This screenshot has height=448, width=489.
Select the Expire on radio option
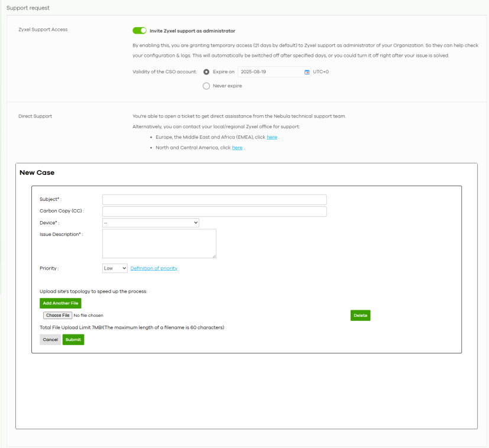206,72
